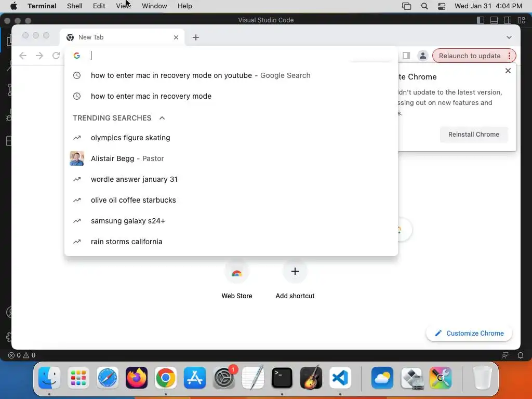
Task: Open the Help menu
Action: [185, 6]
